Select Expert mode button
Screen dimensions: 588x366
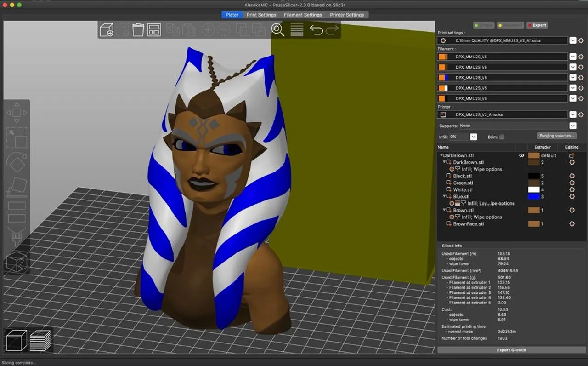coord(537,25)
